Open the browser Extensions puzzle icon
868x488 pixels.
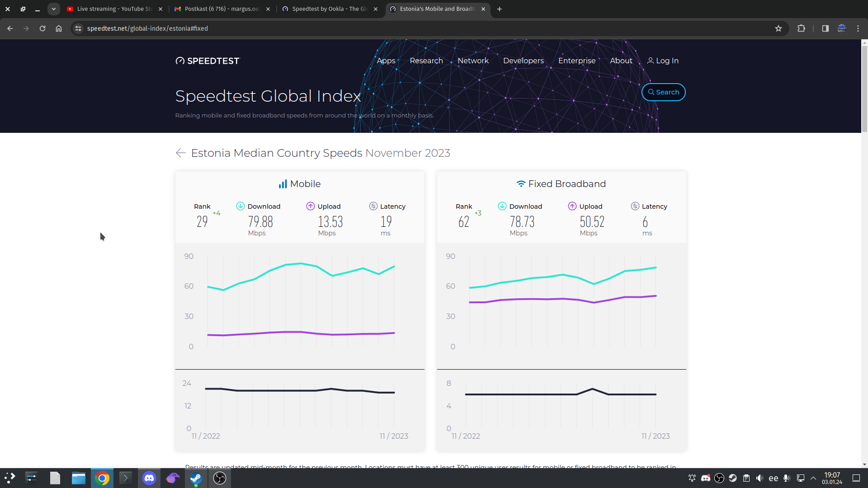tap(802, 28)
